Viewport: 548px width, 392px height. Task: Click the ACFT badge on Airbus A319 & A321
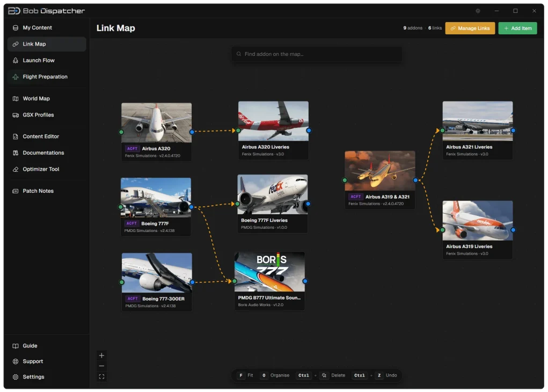tap(356, 197)
